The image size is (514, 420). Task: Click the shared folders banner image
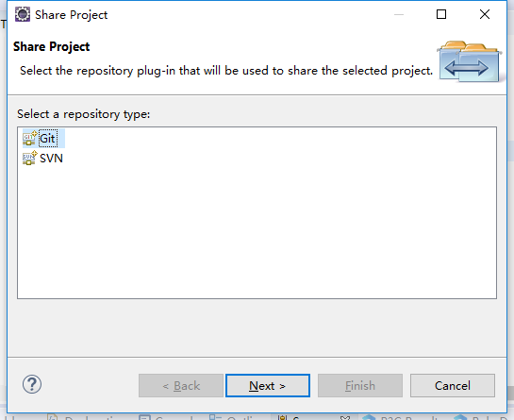[469, 61]
